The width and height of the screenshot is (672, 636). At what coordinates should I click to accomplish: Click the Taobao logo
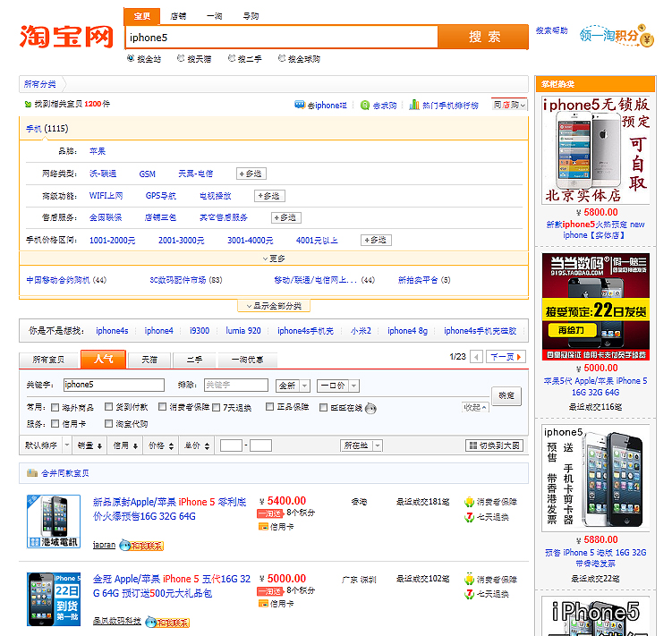pyautogui.click(x=66, y=37)
